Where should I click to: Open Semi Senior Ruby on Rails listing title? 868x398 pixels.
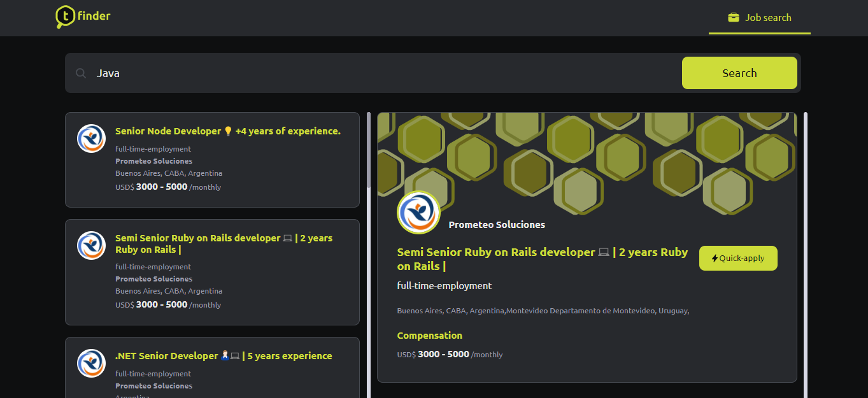[224, 243]
